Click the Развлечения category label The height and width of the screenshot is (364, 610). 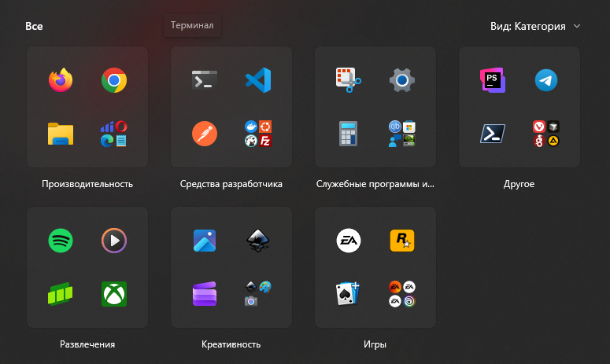tap(87, 344)
